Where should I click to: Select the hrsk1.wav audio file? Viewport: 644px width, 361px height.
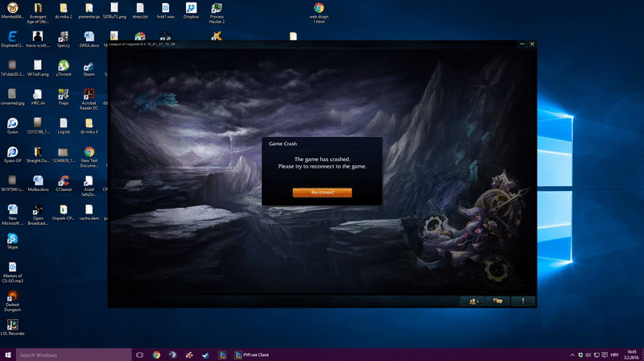point(166,11)
